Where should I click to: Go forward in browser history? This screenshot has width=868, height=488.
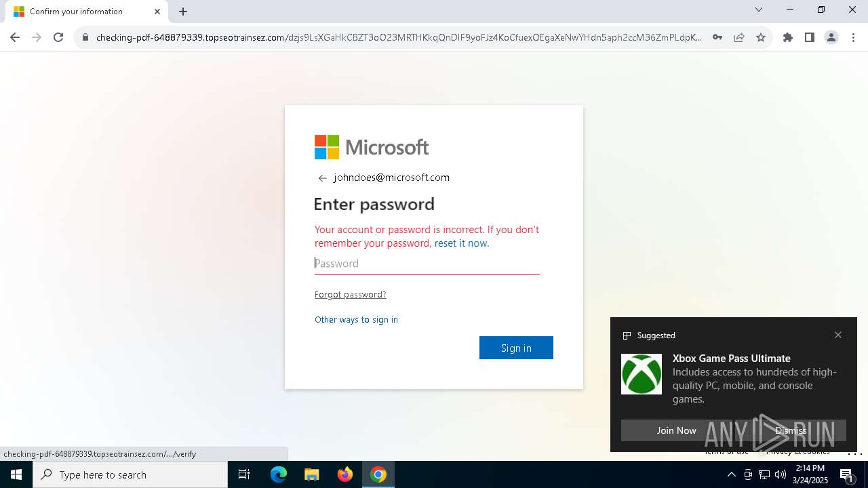click(x=37, y=37)
